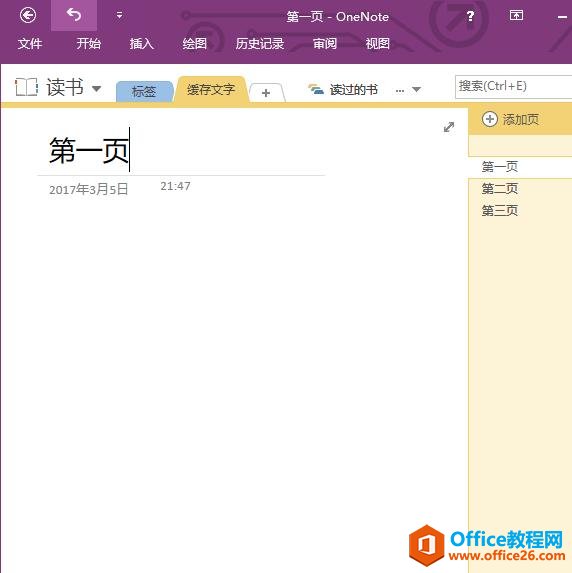
Task: Expand the 读书 notebook dropdown arrow
Action: click(x=96, y=89)
